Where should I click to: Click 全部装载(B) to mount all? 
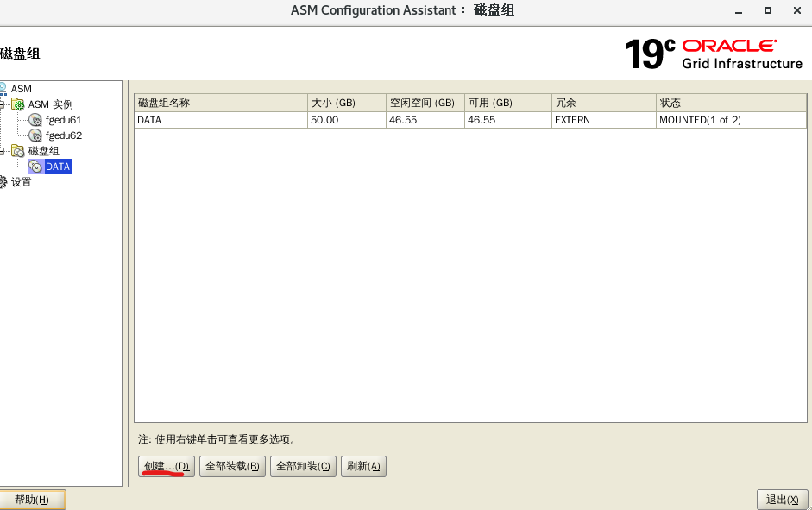pos(232,467)
